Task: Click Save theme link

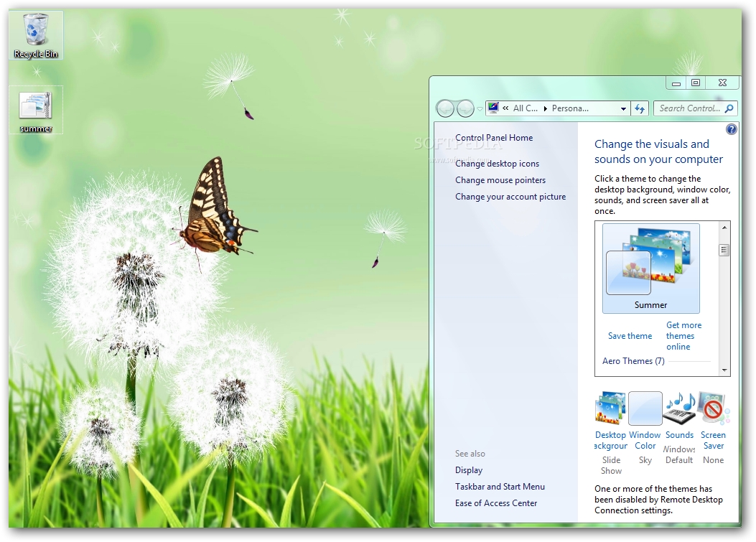Action: click(x=630, y=336)
